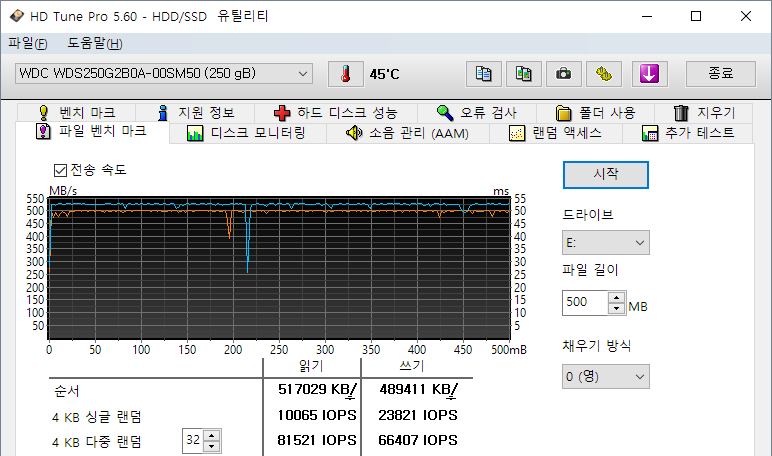Click the 489411 KB/s sequential write value
The image size is (772, 456).
tap(418, 390)
